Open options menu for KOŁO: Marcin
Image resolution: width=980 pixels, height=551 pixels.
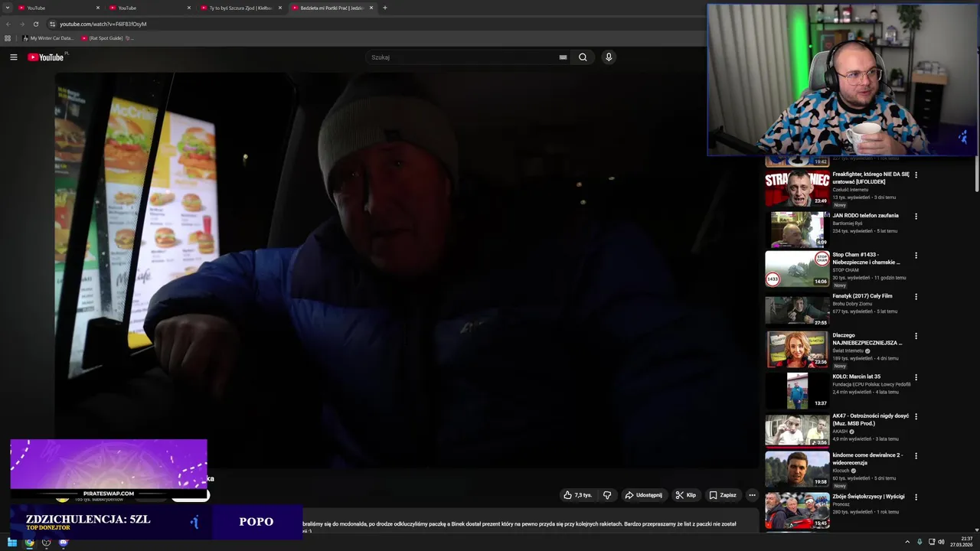916,377
